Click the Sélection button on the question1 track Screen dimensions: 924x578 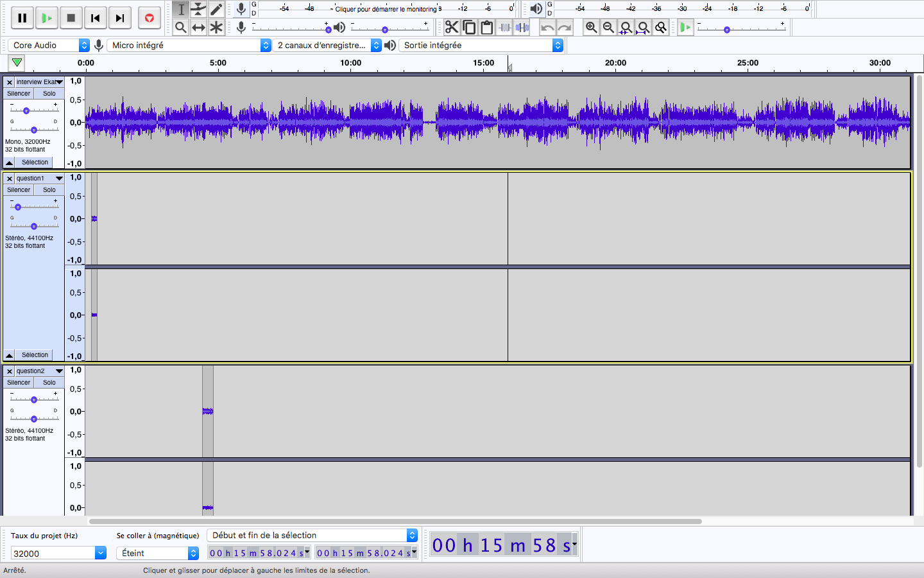click(35, 355)
